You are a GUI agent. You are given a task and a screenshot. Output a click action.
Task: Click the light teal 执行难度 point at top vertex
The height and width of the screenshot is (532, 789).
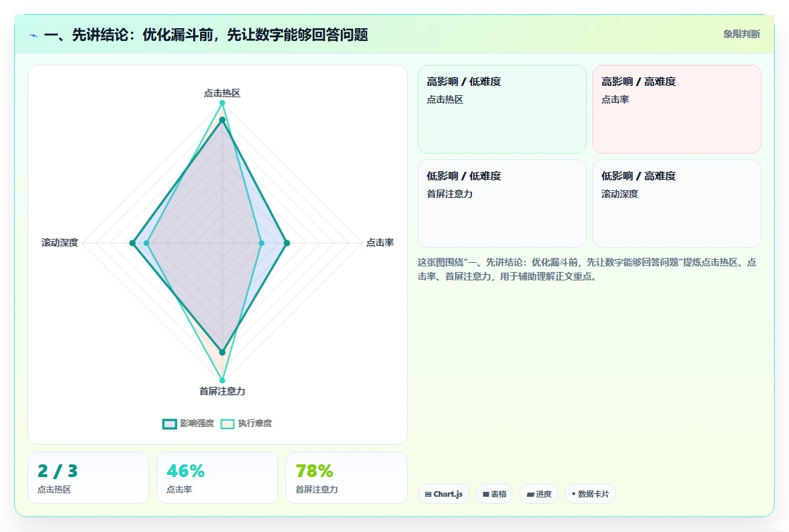pyautogui.click(x=222, y=103)
